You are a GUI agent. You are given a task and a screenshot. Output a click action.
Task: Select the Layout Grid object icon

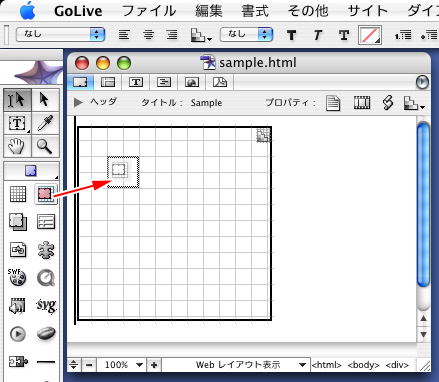coord(18,194)
